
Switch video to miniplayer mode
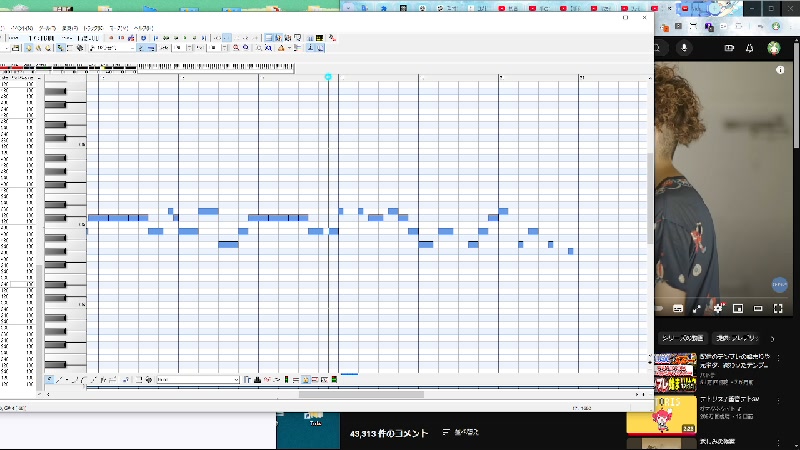click(x=738, y=308)
